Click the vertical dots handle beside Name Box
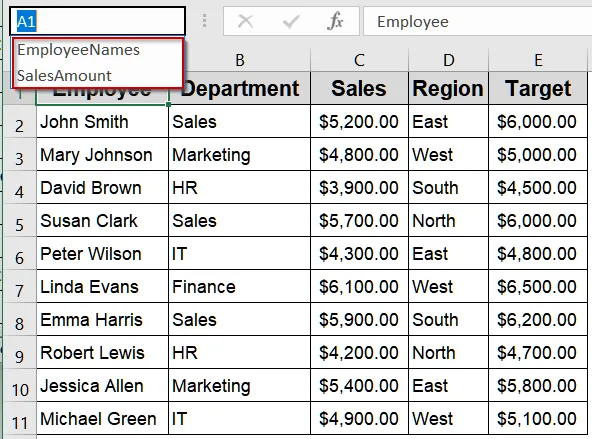The height and width of the screenshot is (439, 592). pos(204,21)
